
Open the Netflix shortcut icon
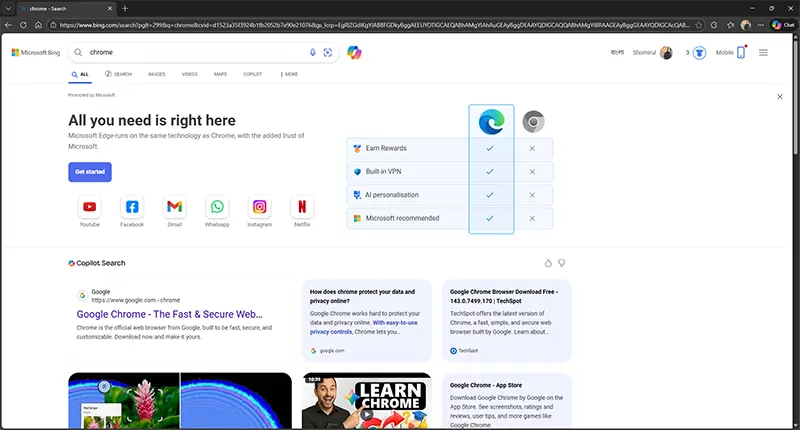coord(302,207)
